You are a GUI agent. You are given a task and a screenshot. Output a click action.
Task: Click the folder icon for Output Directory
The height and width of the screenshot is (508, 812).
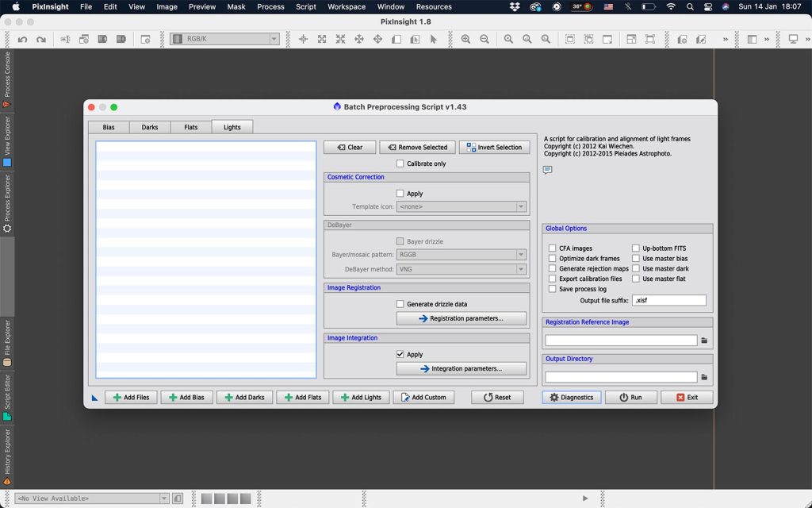click(x=703, y=377)
